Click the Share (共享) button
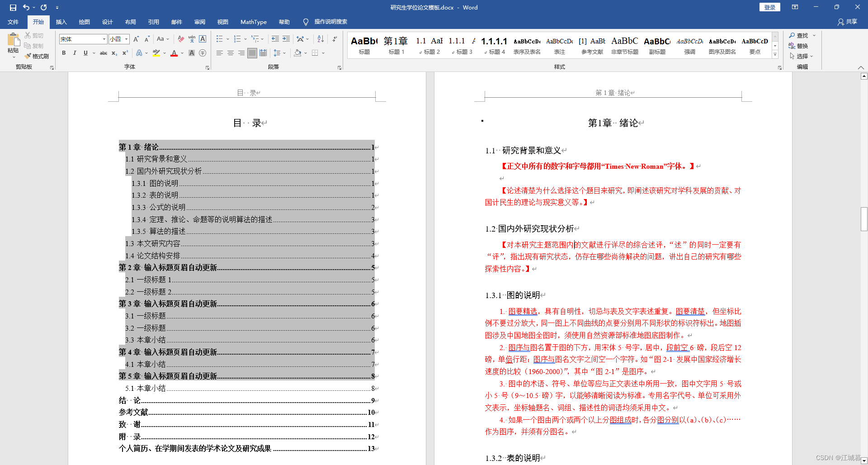Image resolution: width=868 pixels, height=465 pixels. click(847, 22)
